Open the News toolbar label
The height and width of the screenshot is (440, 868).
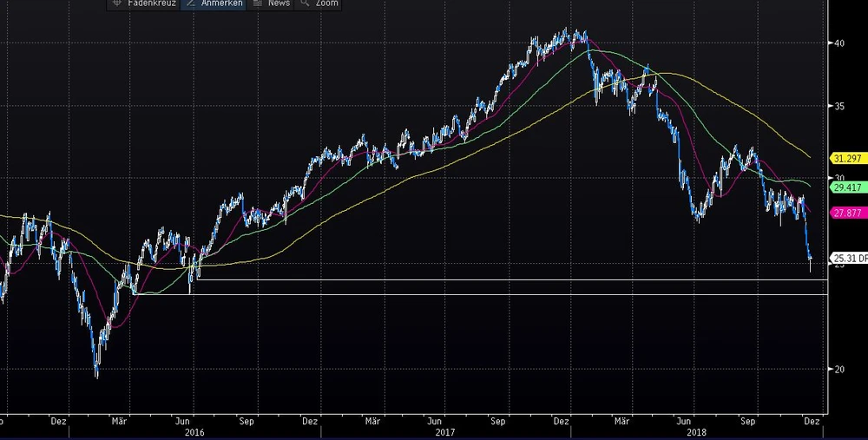click(279, 3)
